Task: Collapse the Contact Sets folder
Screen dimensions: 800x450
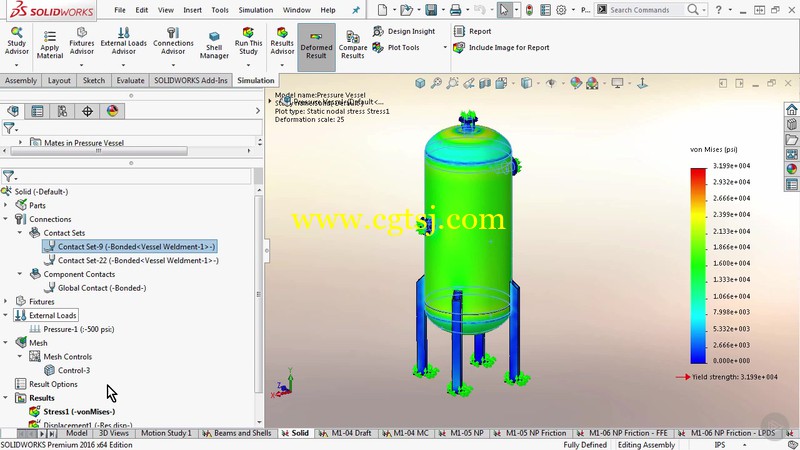Action: (x=20, y=233)
